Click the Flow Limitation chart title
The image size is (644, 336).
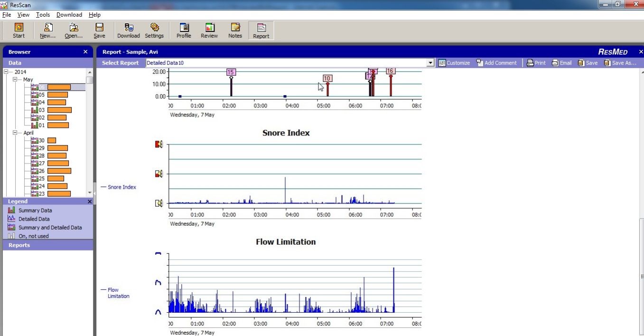point(286,242)
